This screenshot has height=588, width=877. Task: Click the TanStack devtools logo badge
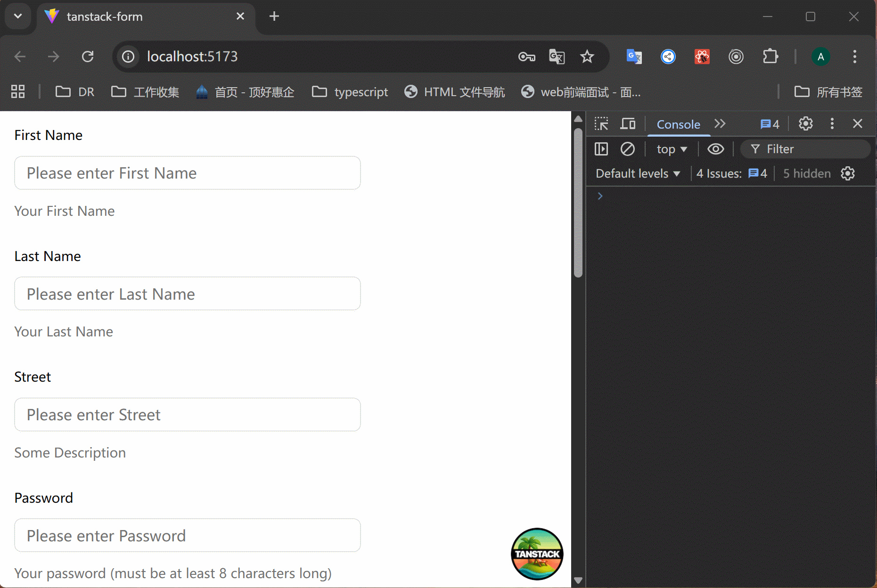coord(537,554)
